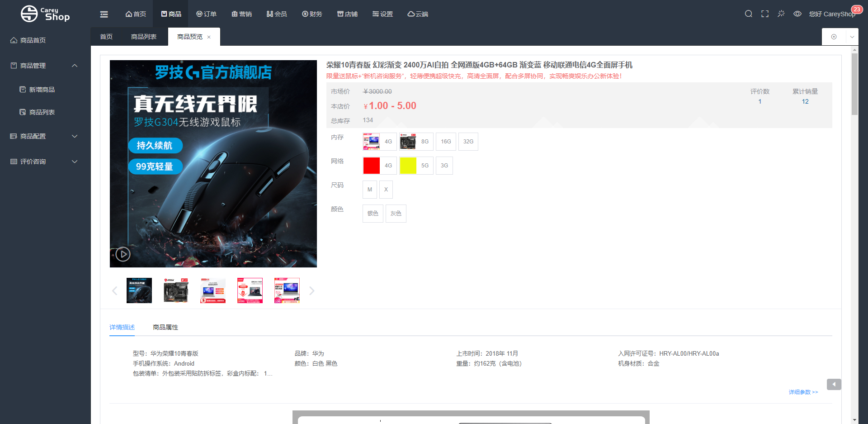Screen dimensions: 868x424
Task: Select the mouse product thumbnail
Action: tap(139, 291)
